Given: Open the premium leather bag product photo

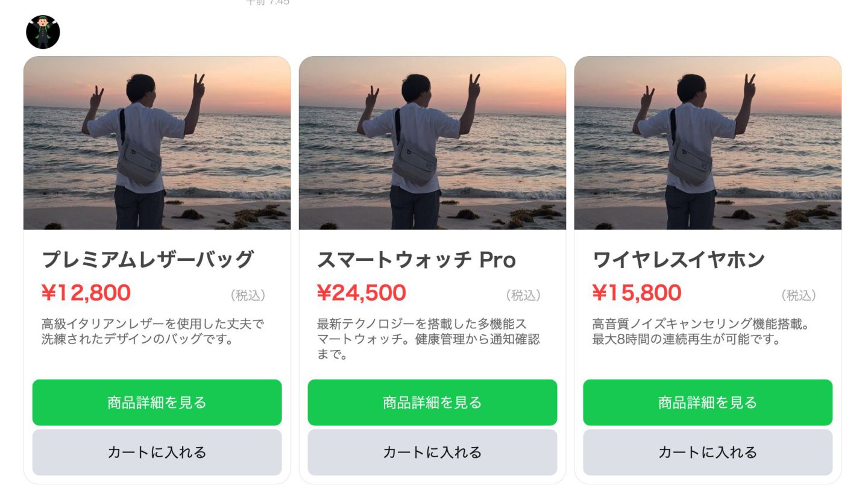Looking at the screenshot, I should point(157,143).
